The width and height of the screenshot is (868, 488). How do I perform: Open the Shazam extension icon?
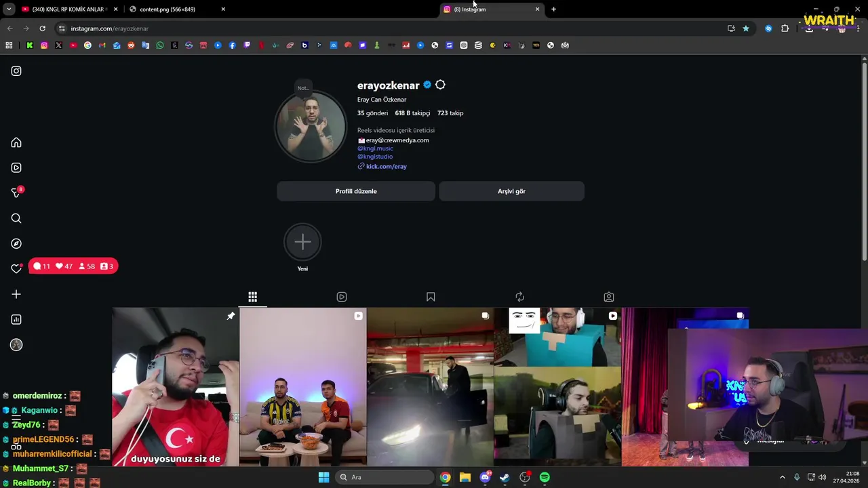pos(768,28)
